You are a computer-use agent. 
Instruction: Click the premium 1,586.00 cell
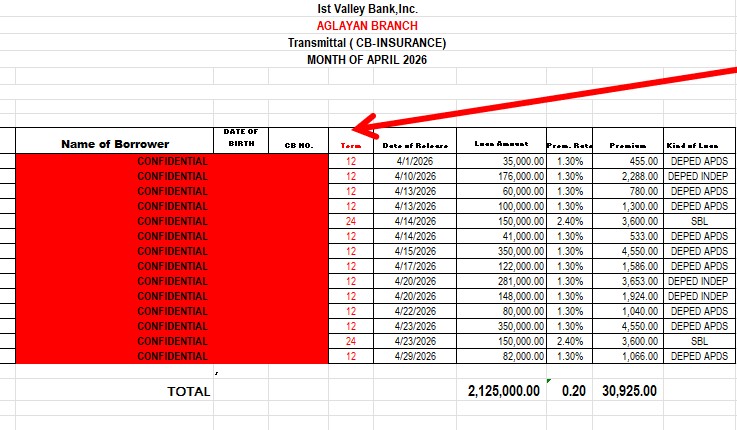click(628, 266)
